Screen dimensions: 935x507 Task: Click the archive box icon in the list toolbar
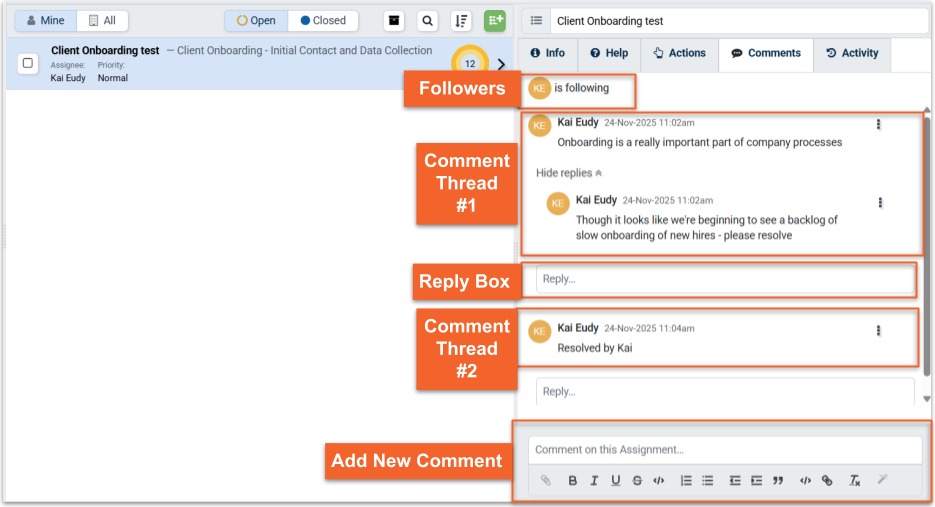[x=394, y=21]
